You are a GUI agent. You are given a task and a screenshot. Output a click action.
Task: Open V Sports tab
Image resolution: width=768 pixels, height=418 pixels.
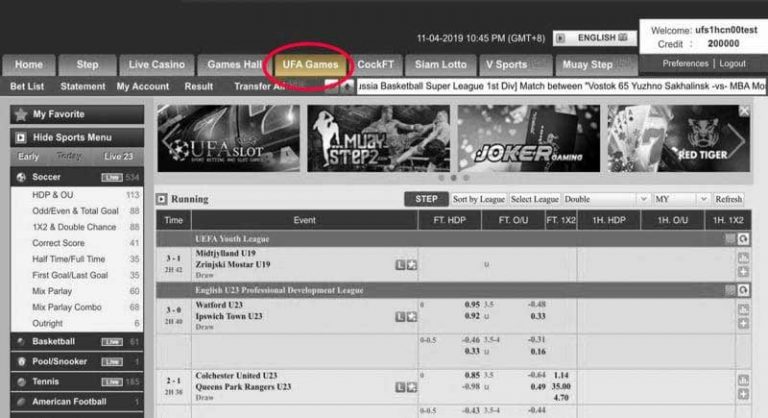point(515,65)
